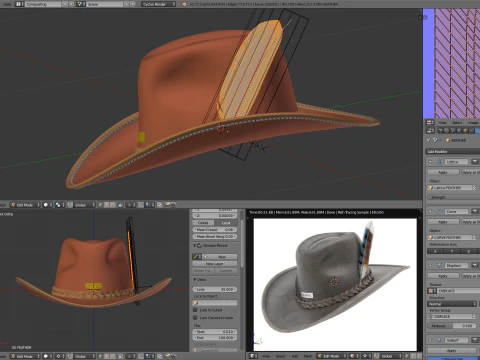
Task: Open Select menu in UV image editor header
Action: click(457, 123)
